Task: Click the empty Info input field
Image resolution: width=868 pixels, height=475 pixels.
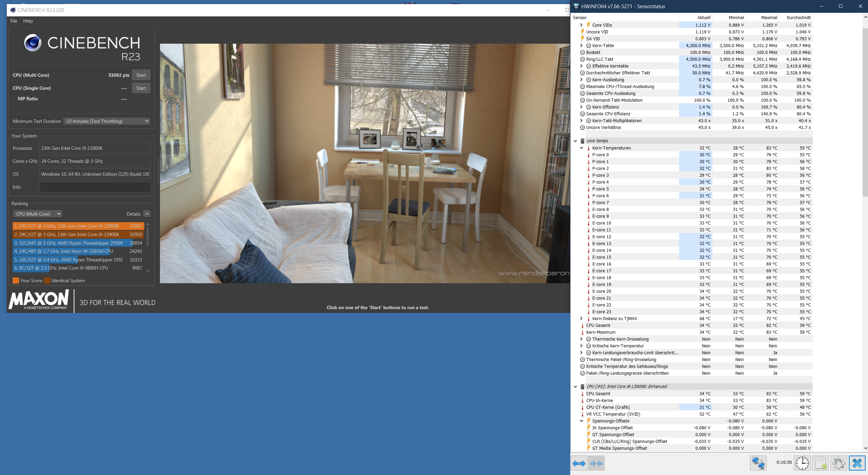Action: [95, 187]
